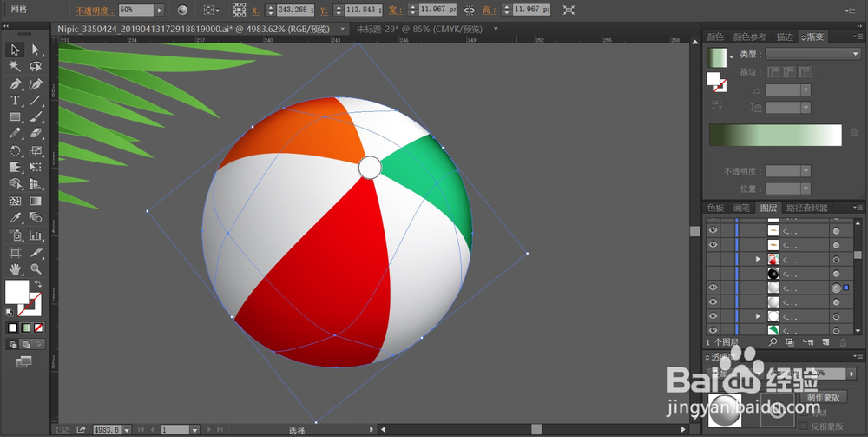The width and height of the screenshot is (868, 437).
Task: Click the large white fill swatch in toolbox
Action: point(17,293)
